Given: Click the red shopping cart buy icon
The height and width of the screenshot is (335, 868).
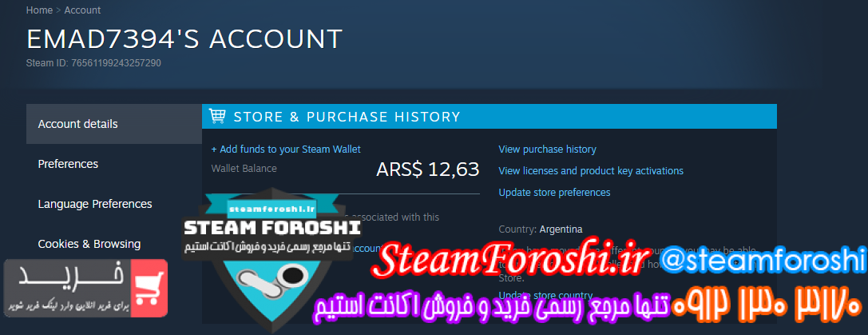Looking at the screenshot, I should pos(149,288).
